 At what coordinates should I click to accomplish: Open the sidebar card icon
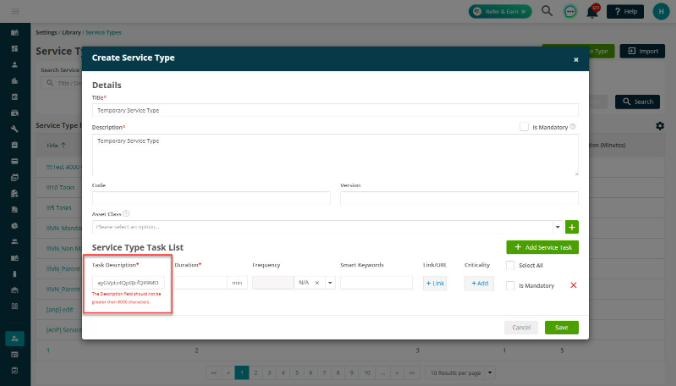(15, 161)
